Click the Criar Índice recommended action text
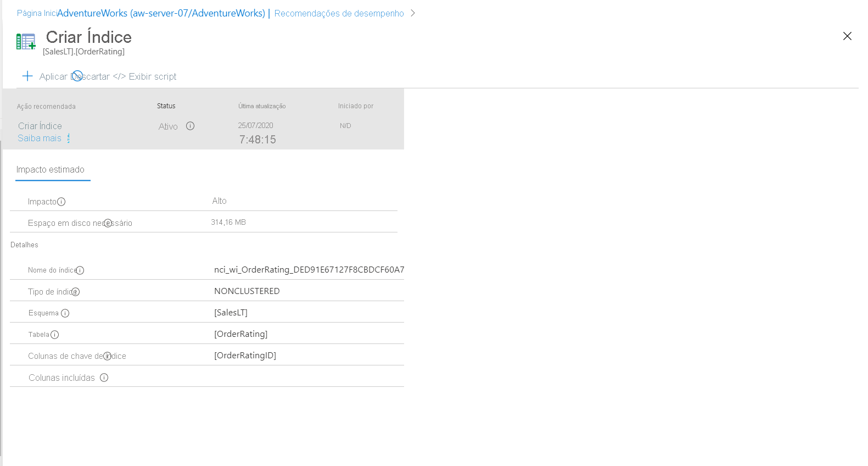This screenshot has width=868, height=466. (40, 126)
